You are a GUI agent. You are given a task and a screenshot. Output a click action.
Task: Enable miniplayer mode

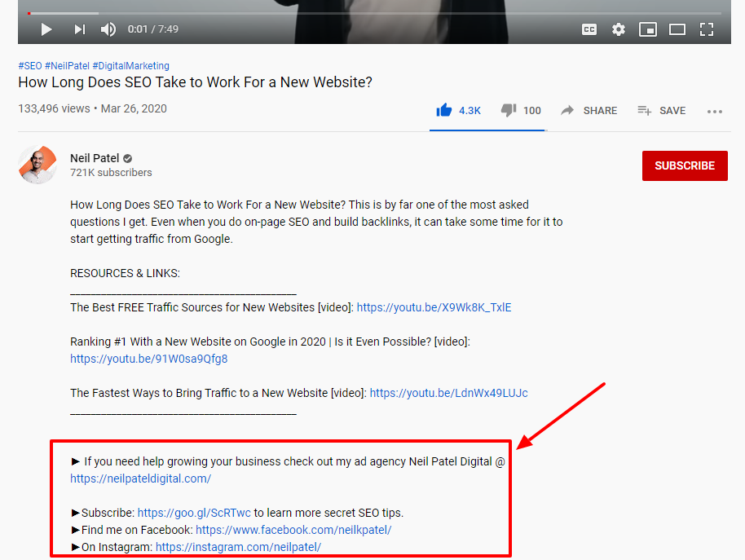pos(648,29)
